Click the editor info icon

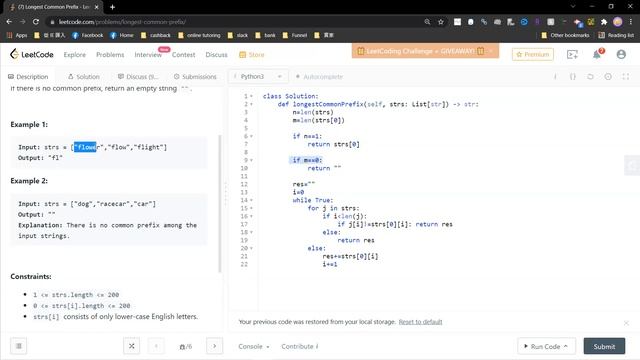555,77
